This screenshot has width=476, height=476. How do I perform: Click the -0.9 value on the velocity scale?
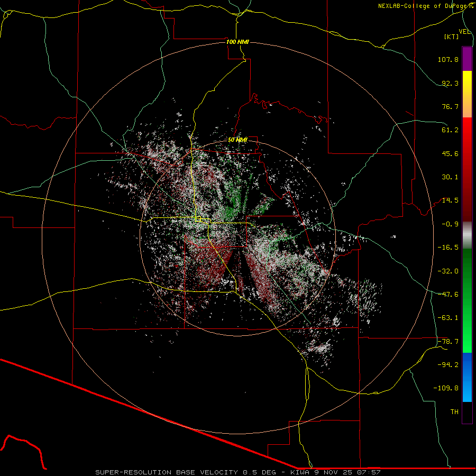[x=450, y=224]
